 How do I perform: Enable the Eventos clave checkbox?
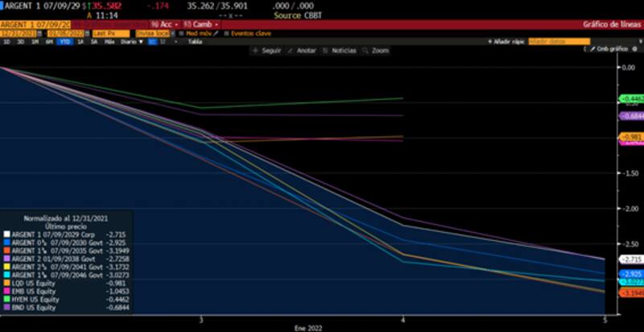click(227, 33)
